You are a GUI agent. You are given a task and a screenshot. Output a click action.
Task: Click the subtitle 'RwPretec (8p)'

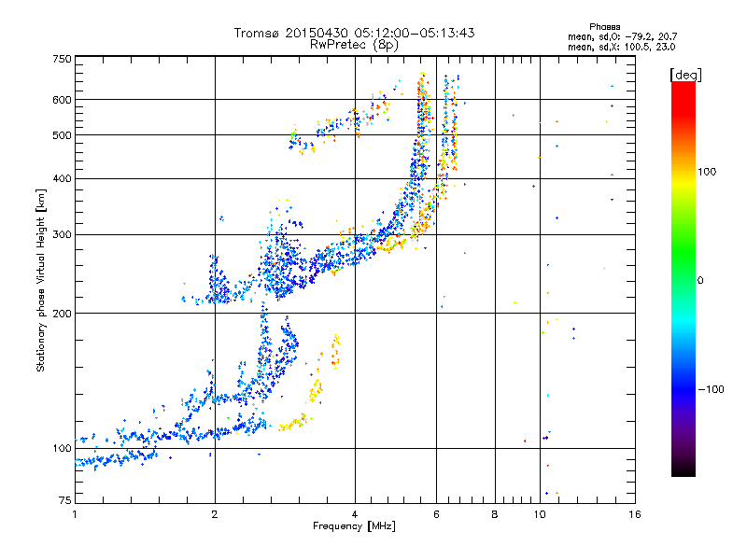pyautogui.click(x=354, y=45)
